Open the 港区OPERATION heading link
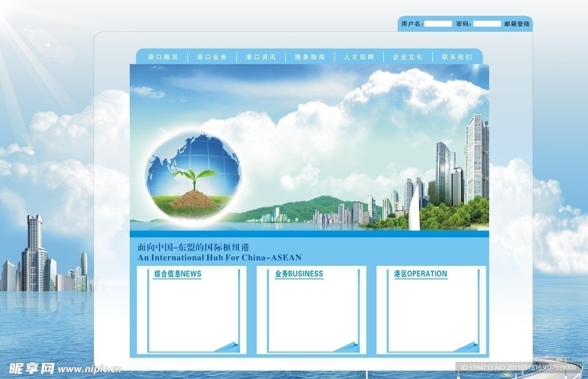588x379 pixels. (x=420, y=274)
